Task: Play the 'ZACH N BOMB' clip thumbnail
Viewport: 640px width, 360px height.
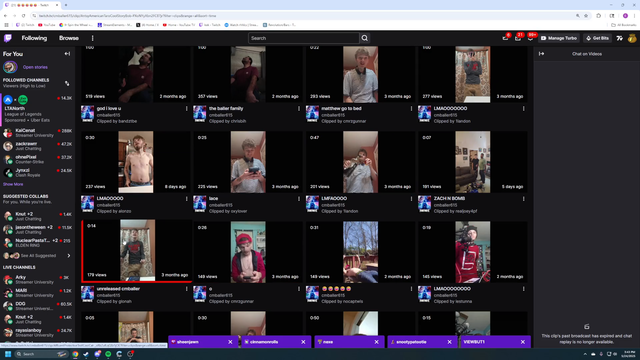Action: (x=473, y=162)
